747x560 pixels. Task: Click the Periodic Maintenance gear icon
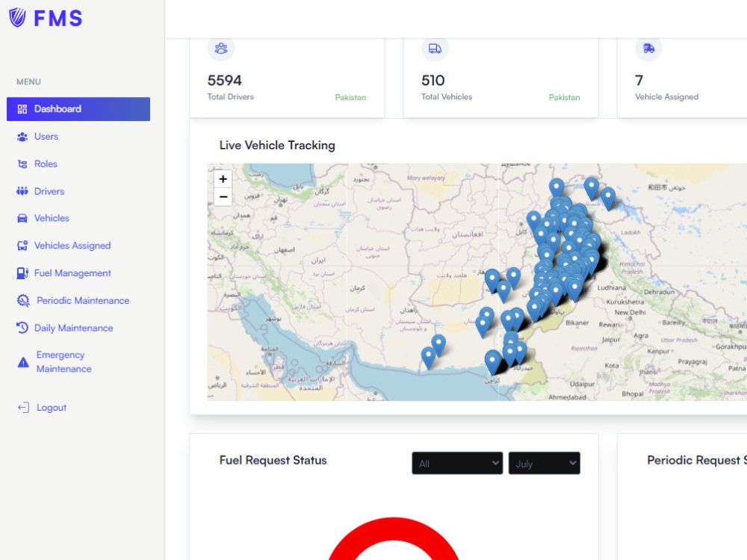[x=23, y=300]
